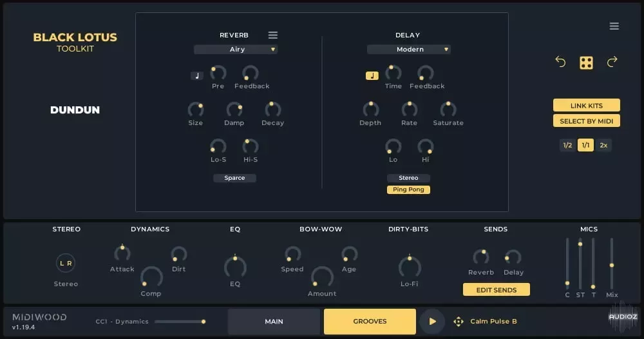Switch to the MAIN tab
Viewport: 644px width, 339px height.
(274, 321)
